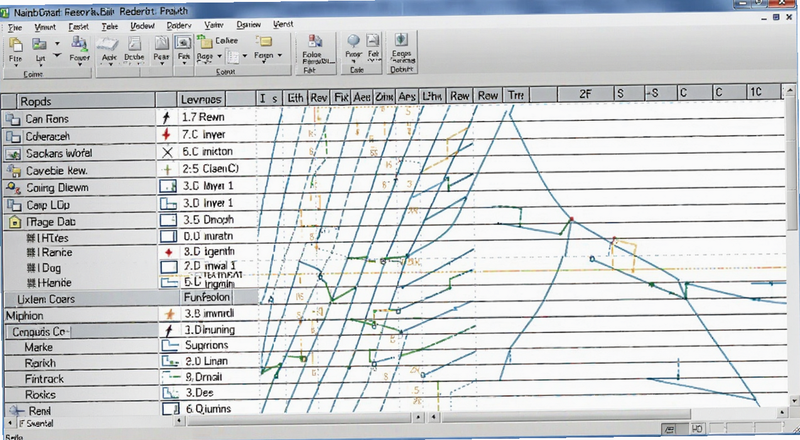Open the dropdown arrow under Fower
This screenshot has width=800, height=440.
coord(80,65)
